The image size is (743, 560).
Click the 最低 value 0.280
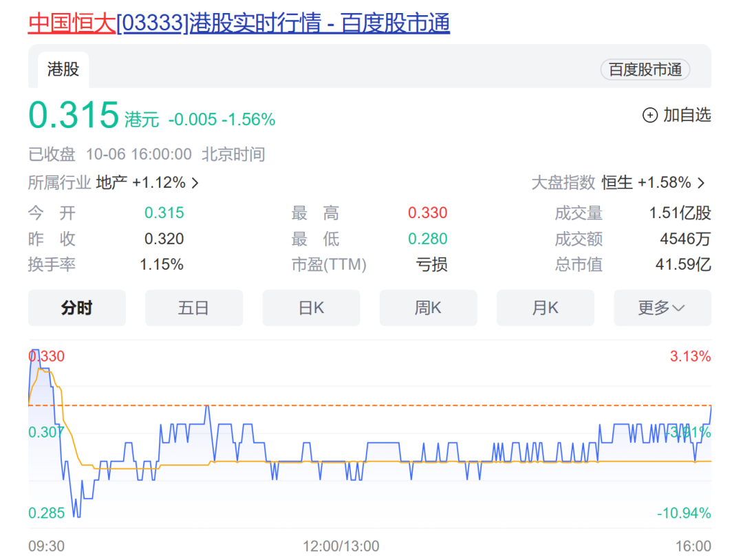point(427,239)
